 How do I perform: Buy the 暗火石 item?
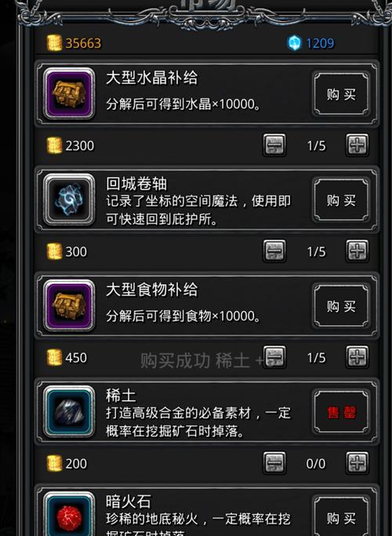point(341,516)
